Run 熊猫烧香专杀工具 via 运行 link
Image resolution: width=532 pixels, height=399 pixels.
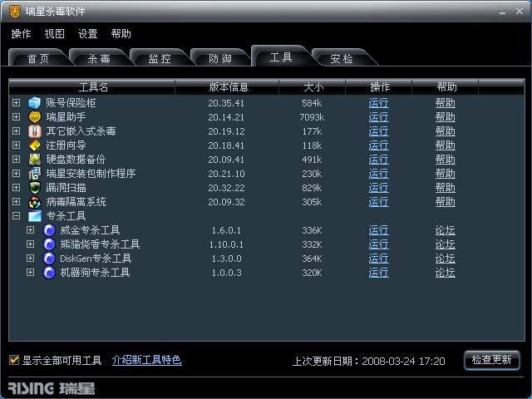pos(379,244)
